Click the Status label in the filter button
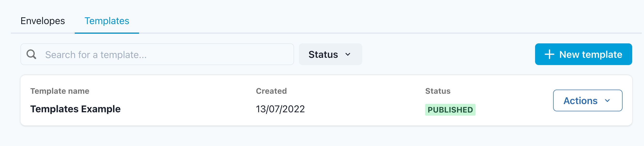Screen dimensions: 644x146 point(323,54)
